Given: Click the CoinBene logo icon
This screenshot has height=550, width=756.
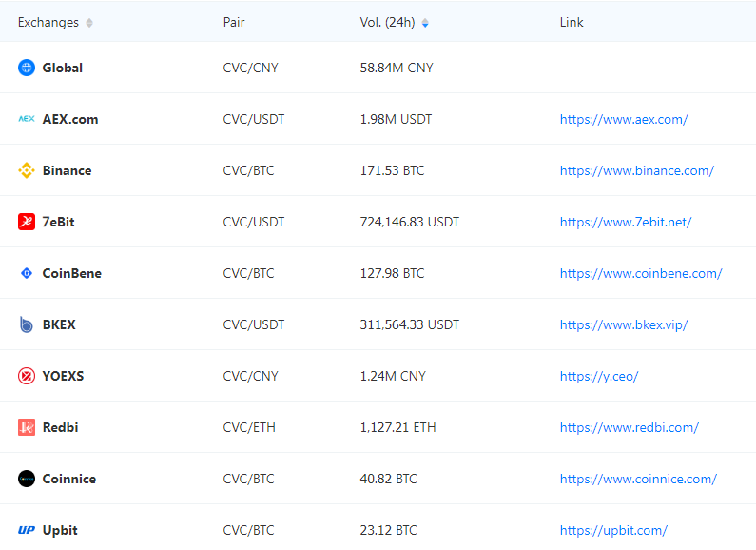Looking at the screenshot, I should [x=27, y=273].
